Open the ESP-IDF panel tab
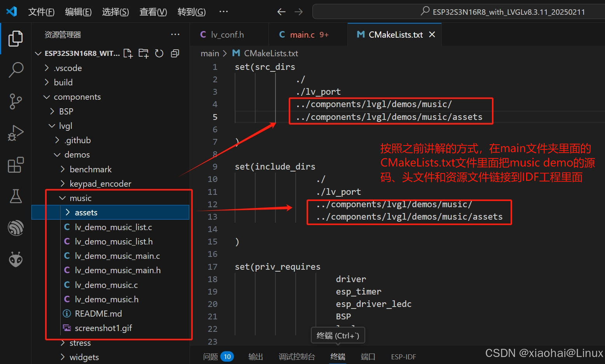 point(403,357)
